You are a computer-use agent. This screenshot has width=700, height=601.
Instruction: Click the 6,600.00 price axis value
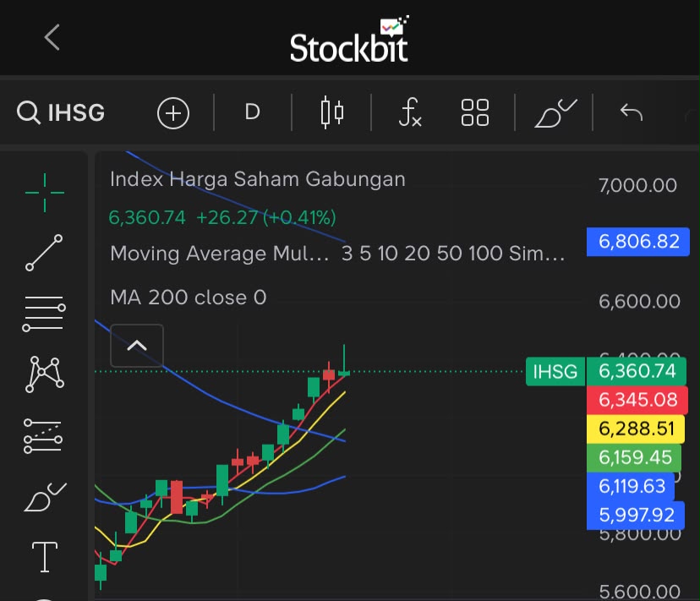point(639,302)
